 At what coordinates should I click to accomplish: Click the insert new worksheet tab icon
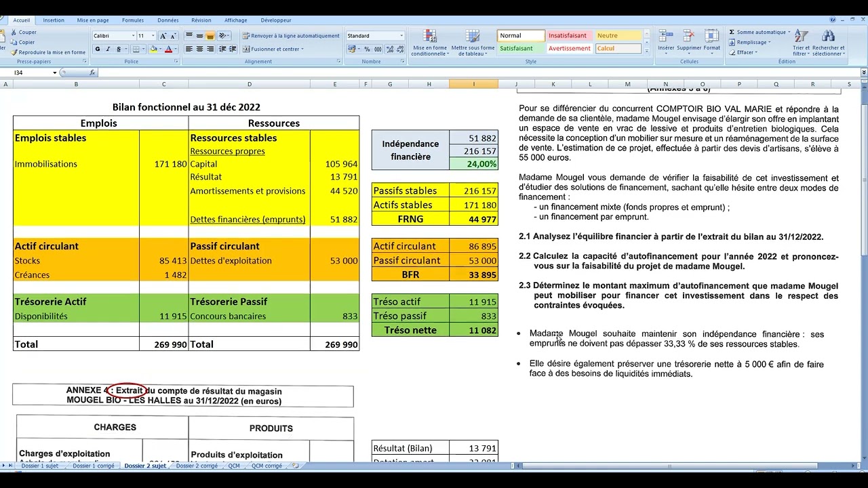tap(295, 466)
